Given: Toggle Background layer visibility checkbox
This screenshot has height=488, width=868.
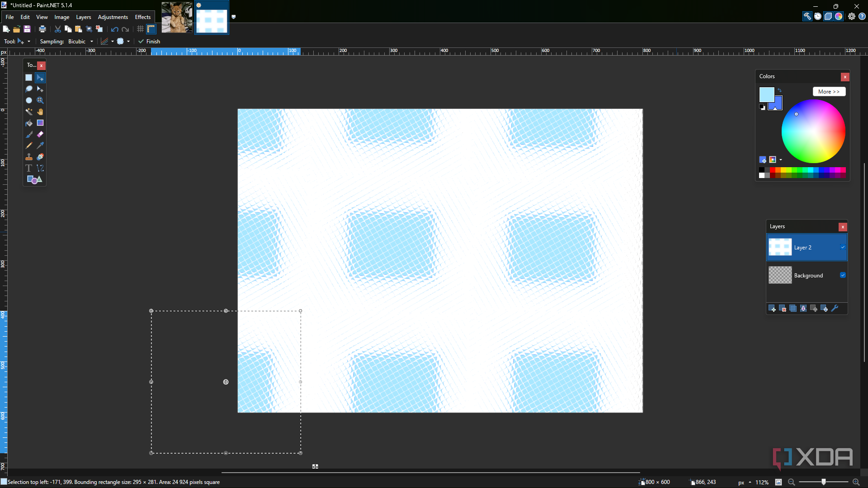Looking at the screenshot, I should (843, 275).
